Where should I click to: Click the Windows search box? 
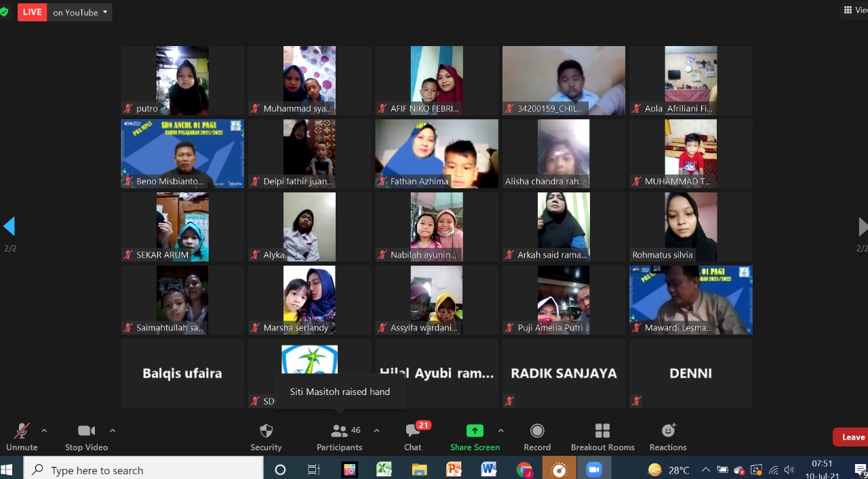tap(144, 470)
